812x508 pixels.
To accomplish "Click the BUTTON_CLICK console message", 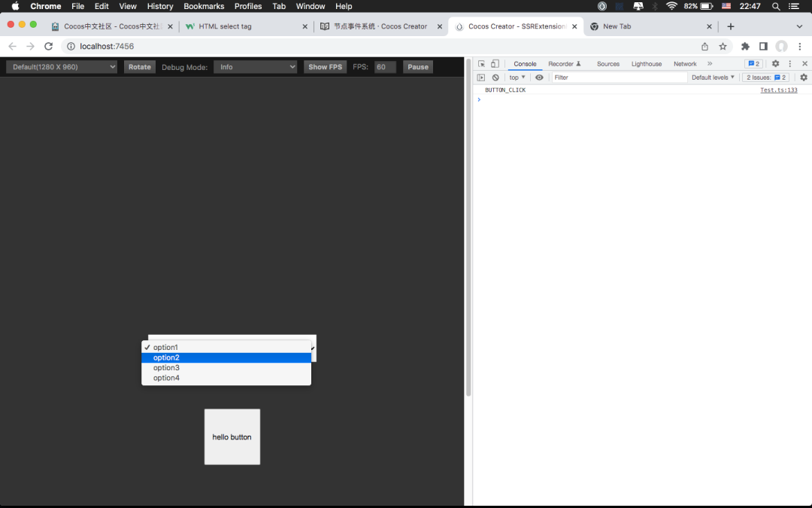I will pyautogui.click(x=505, y=90).
